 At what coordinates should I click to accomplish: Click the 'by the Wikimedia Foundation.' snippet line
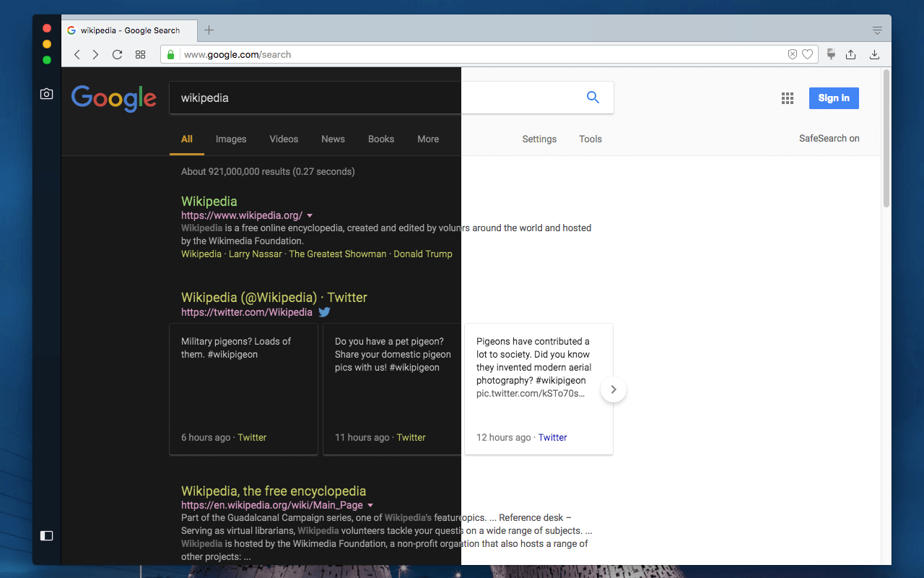pos(243,241)
